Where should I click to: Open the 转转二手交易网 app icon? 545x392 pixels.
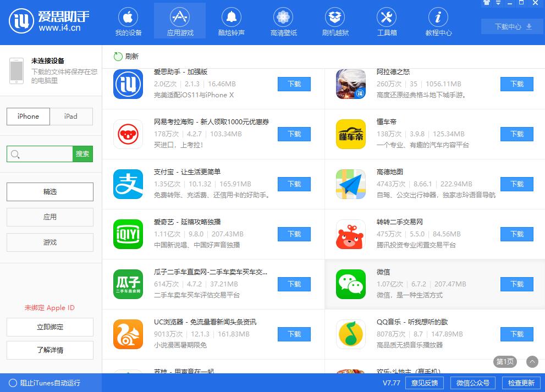(351, 234)
